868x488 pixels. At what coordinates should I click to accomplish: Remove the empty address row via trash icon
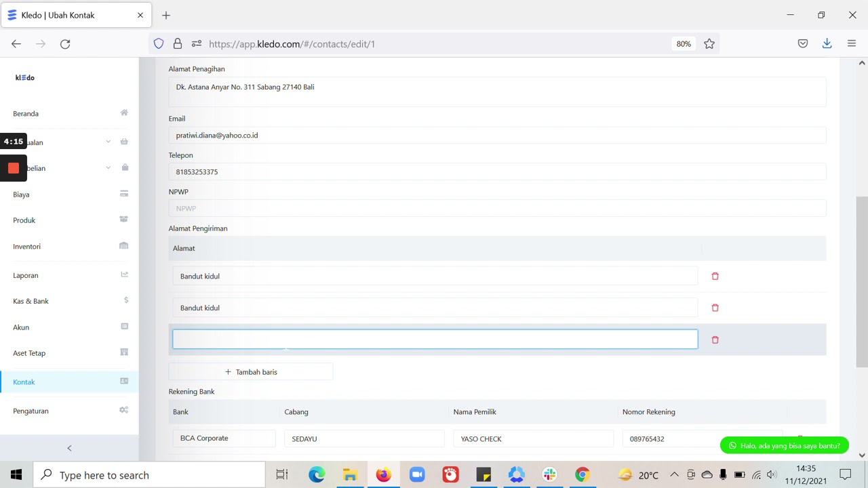pos(715,340)
